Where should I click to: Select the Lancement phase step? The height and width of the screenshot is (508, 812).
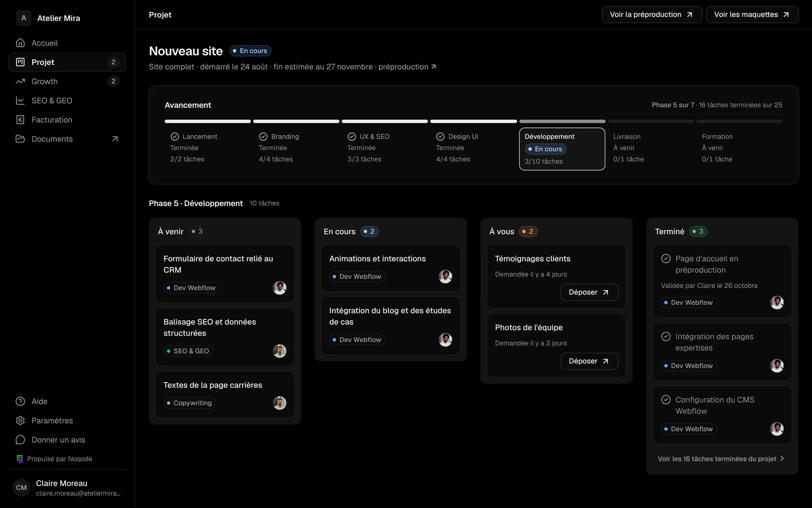pos(208,148)
